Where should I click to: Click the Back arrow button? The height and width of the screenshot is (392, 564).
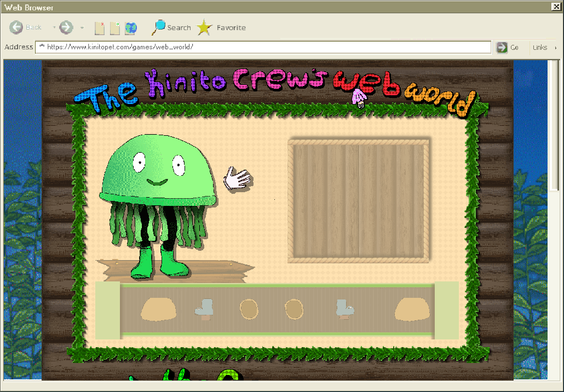coord(16,27)
